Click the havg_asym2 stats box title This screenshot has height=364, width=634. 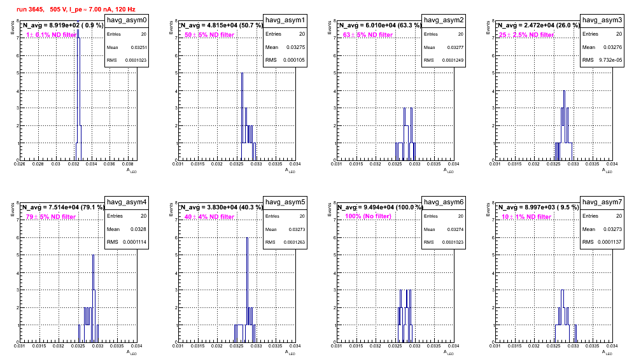[444, 20]
